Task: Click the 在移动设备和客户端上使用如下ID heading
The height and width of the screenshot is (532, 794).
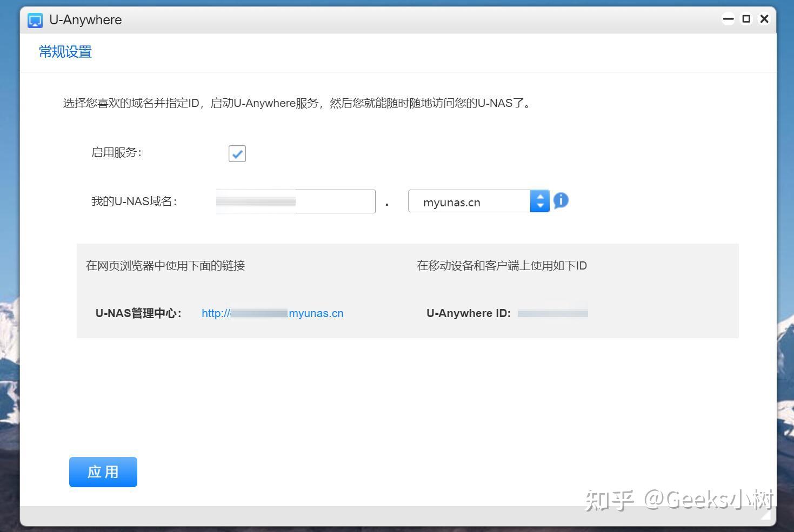Action: click(502, 266)
